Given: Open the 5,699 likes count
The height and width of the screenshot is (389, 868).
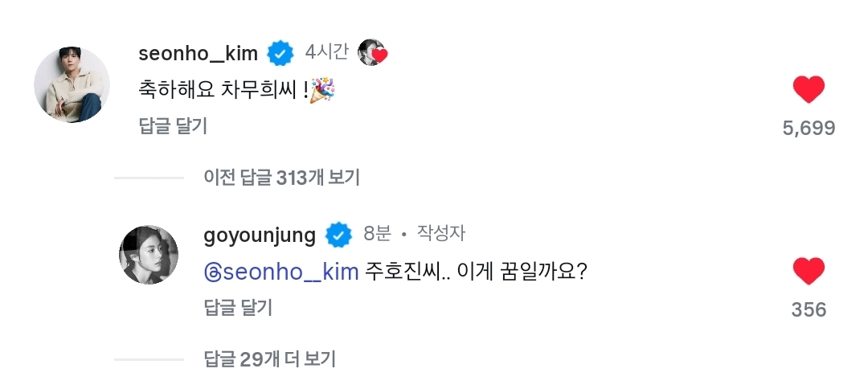Looking at the screenshot, I should pos(809,128).
